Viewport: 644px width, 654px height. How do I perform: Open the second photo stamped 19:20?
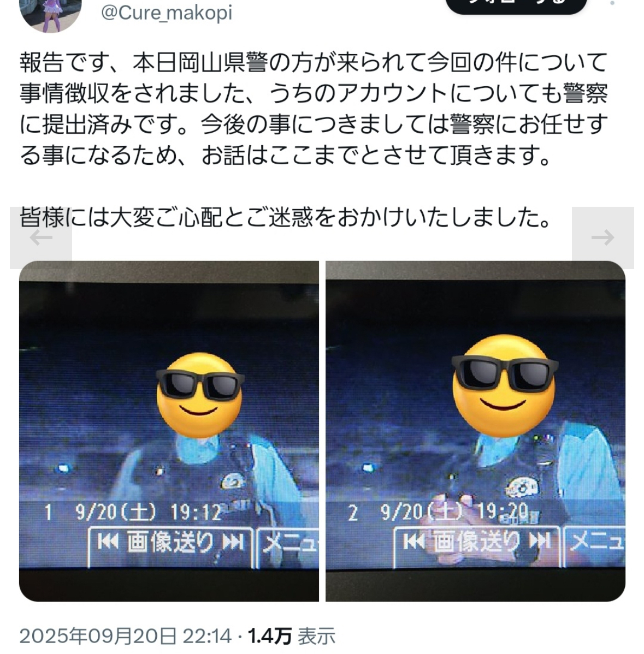[x=475, y=431]
